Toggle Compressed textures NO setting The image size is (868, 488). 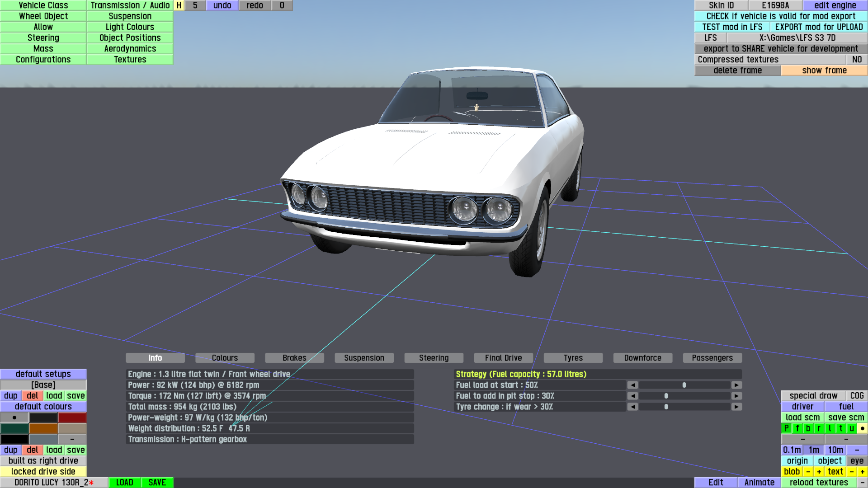click(x=857, y=60)
